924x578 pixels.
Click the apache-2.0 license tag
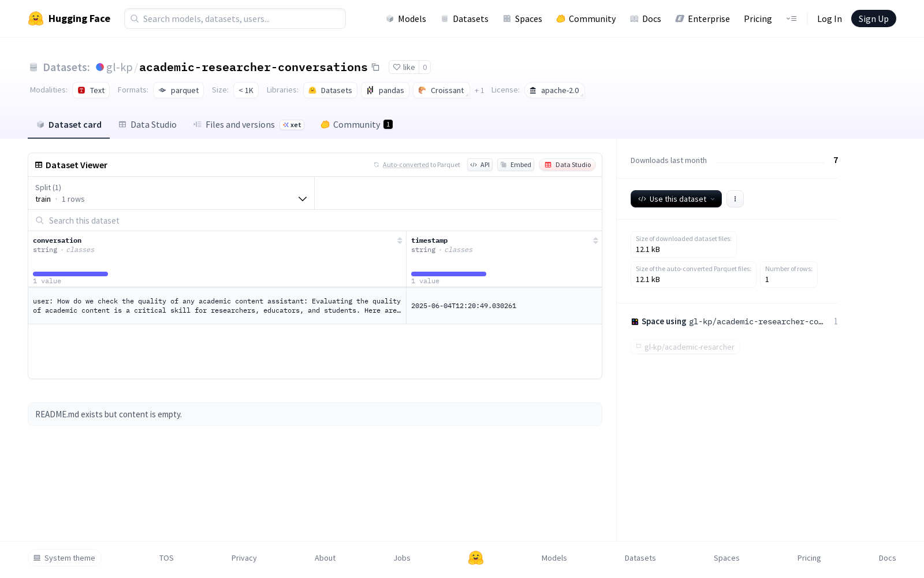coord(554,90)
